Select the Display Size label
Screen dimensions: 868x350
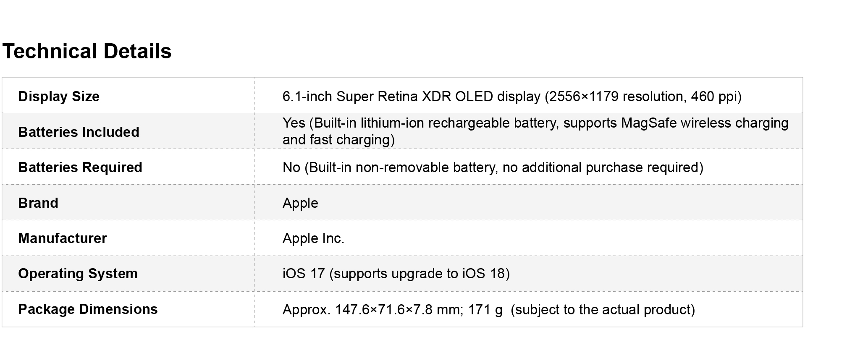pos(59,97)
